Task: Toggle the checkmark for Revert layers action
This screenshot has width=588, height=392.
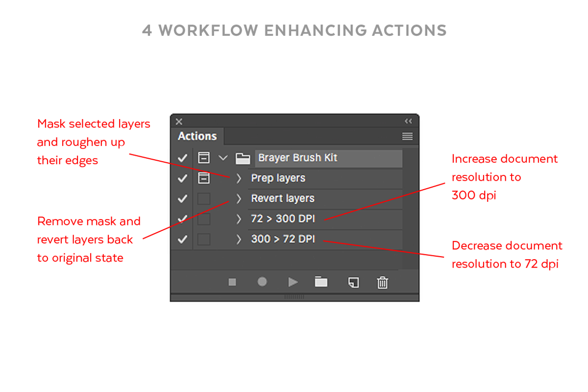Action: pyautogui.click(x=182, y=199)
